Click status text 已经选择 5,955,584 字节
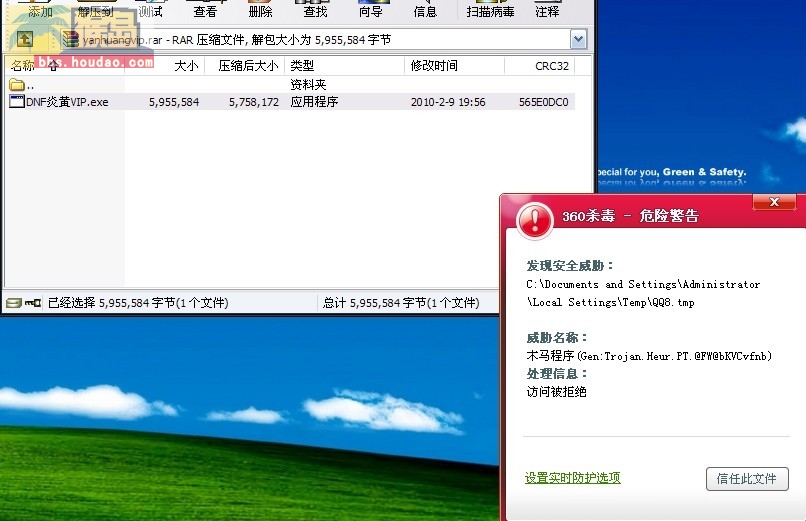The width and height of the screenshot is (806, 521). (138, 303)
